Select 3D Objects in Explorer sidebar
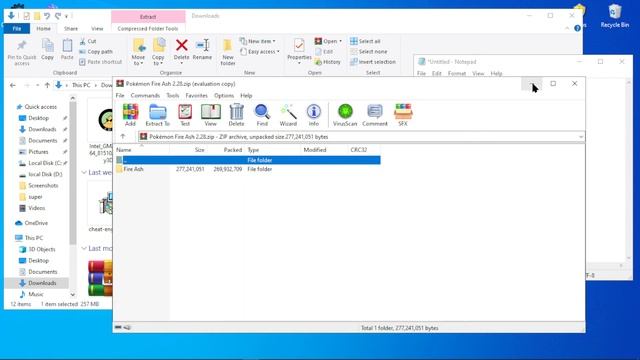 pos(41,249)
